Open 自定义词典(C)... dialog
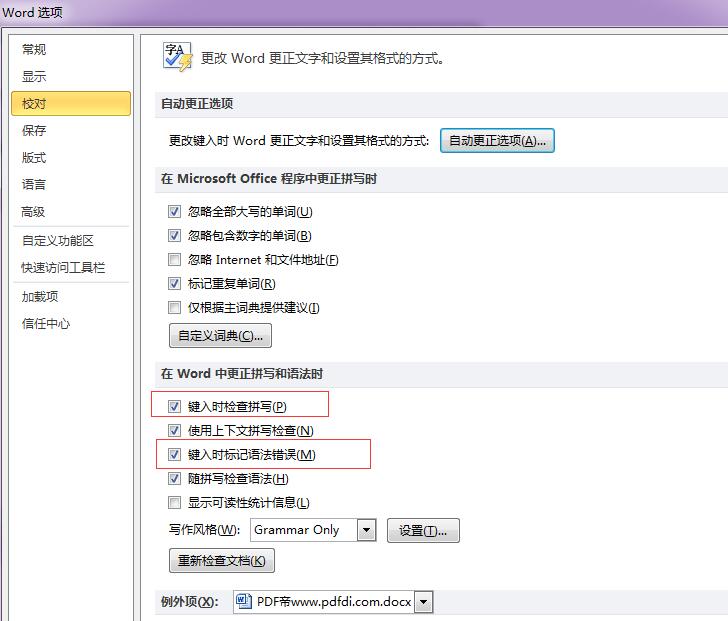The height and width of the screenshot is (621, 728). click(220, 336)
